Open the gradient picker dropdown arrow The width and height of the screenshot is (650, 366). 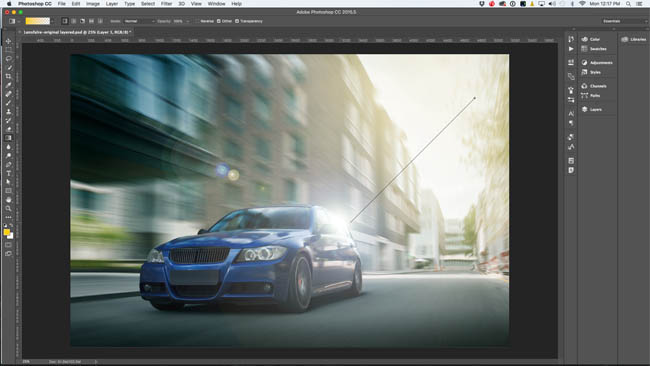52,21
